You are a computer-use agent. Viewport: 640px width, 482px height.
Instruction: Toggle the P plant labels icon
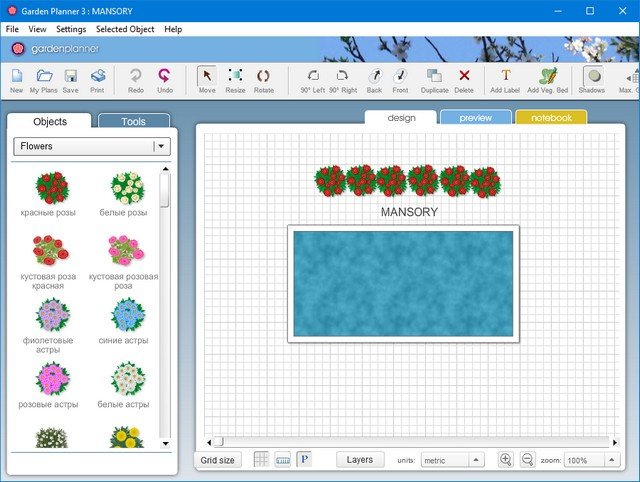coord(304,460)
